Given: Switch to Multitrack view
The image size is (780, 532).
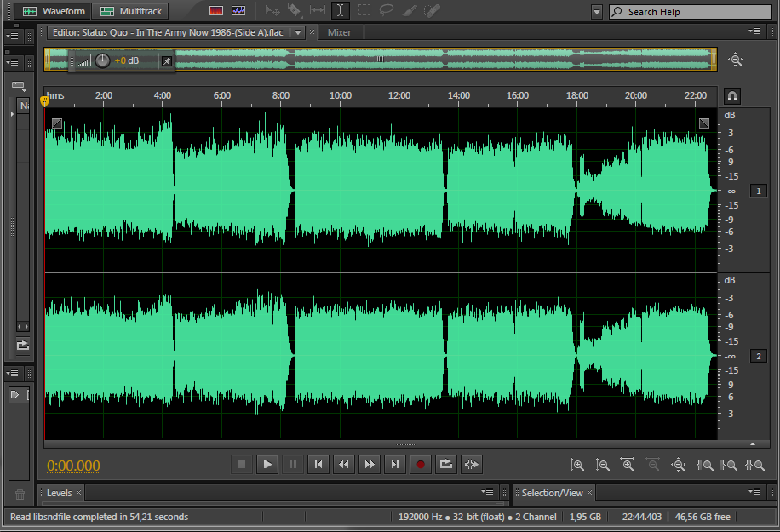Looking at the screenshot, I should [131, 11].
